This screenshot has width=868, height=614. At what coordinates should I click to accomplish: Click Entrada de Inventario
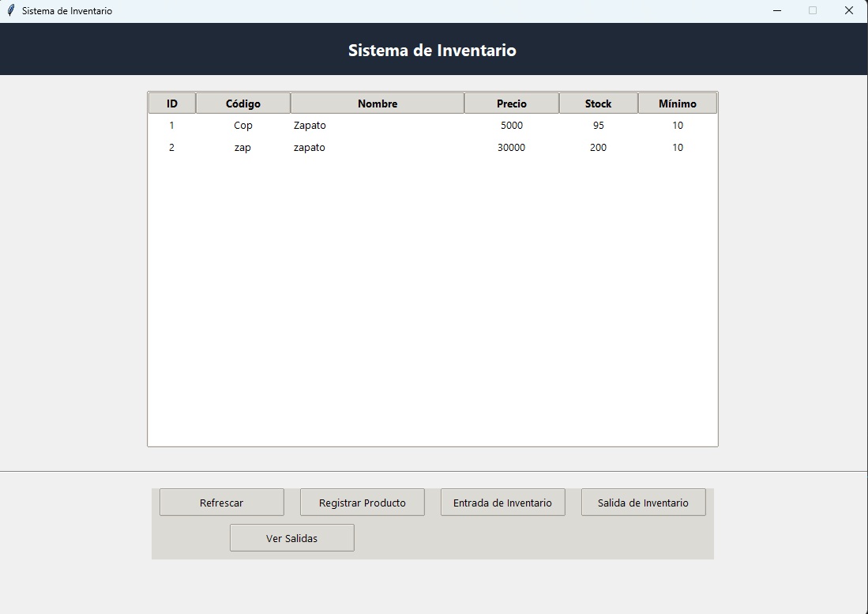point(502,502)
